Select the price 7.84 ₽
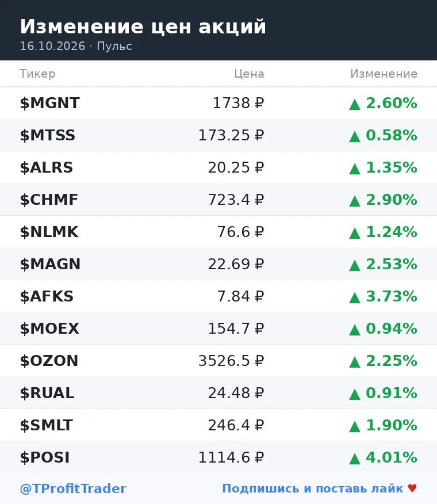Viewport: 437px width, 504px height. coord(241,296)
